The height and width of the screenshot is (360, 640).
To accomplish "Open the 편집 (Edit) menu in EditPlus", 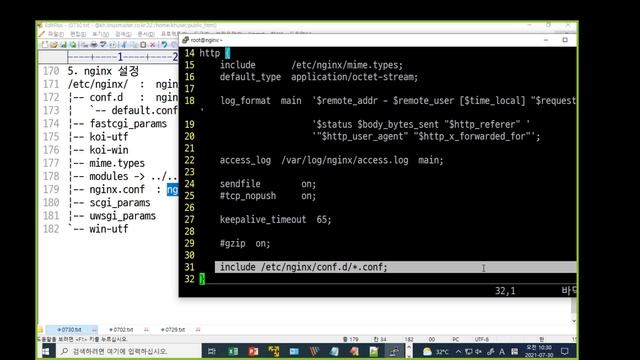I will [78, 34].
